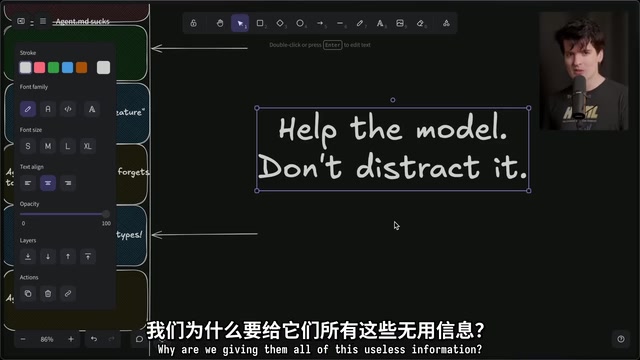Set font size to M
Screen dimensions: 640x360
click(x=48, y=146)
